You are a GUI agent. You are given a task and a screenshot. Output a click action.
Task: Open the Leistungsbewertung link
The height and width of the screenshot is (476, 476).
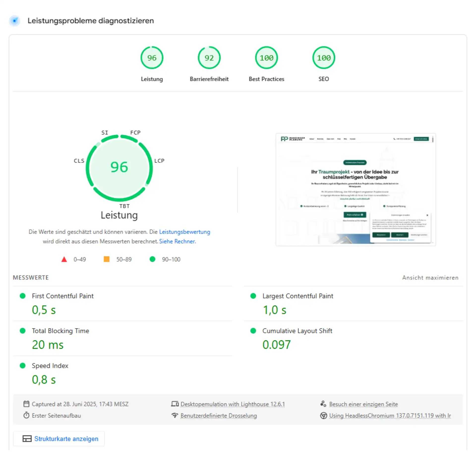pos(184,232)
